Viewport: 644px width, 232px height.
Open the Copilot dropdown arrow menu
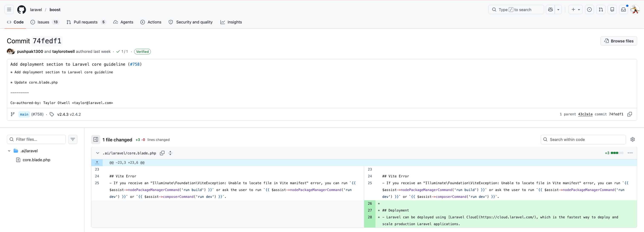coord(558,10)
